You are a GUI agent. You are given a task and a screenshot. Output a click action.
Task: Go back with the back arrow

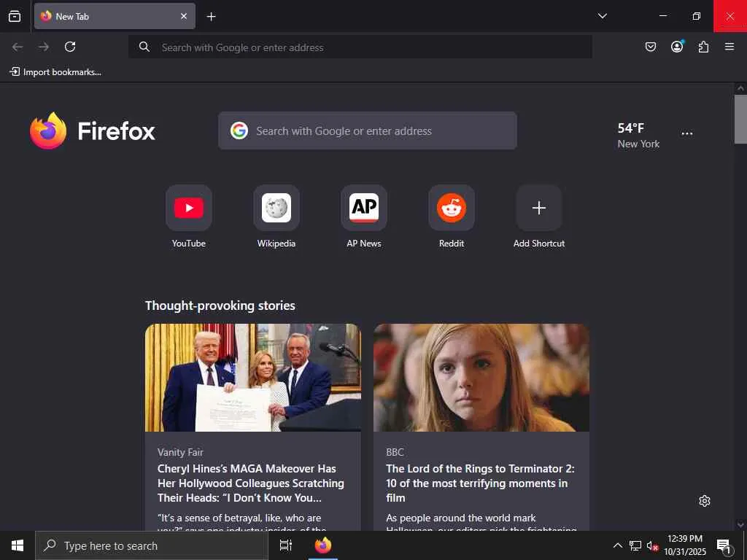tap(18, 47)
